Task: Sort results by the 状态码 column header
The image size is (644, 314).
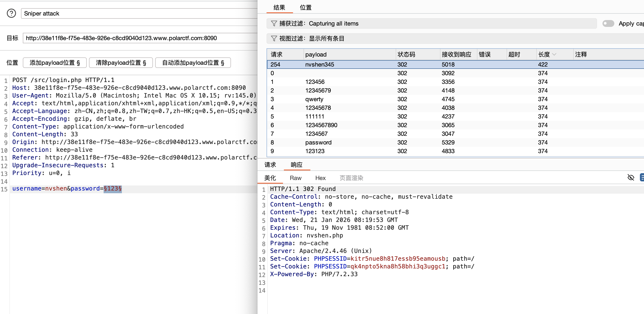Action: coord(406,54)
